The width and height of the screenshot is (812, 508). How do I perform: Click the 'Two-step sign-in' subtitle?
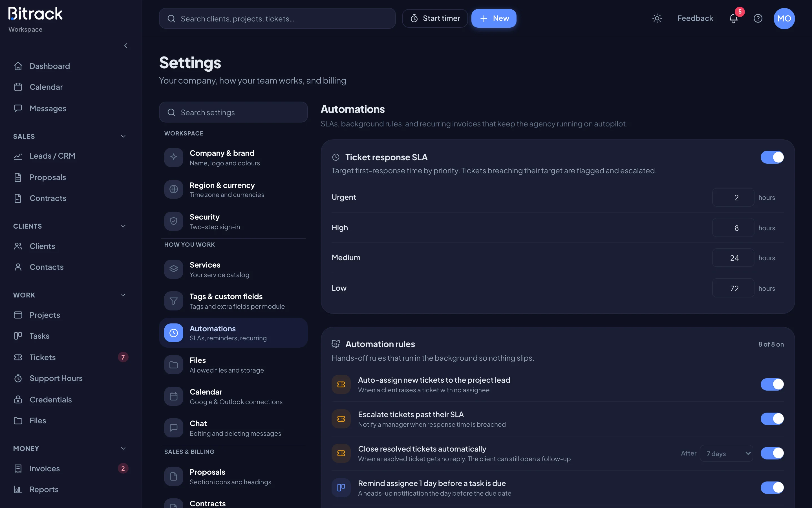(x=215, y=227)
